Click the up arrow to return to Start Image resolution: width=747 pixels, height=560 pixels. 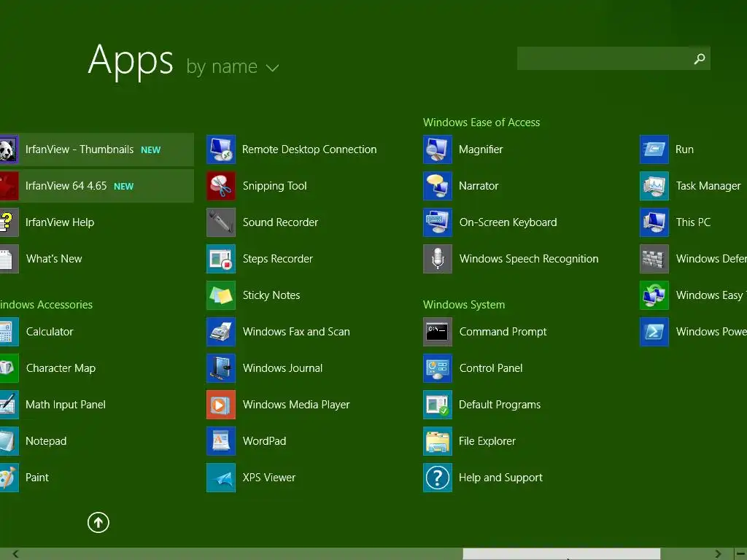click(x=98, y=522)
